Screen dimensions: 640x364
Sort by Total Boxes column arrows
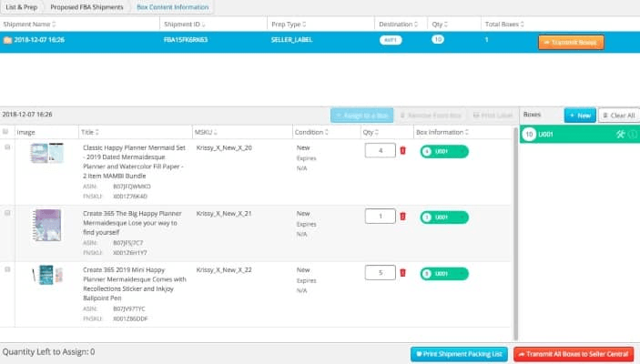522,25
